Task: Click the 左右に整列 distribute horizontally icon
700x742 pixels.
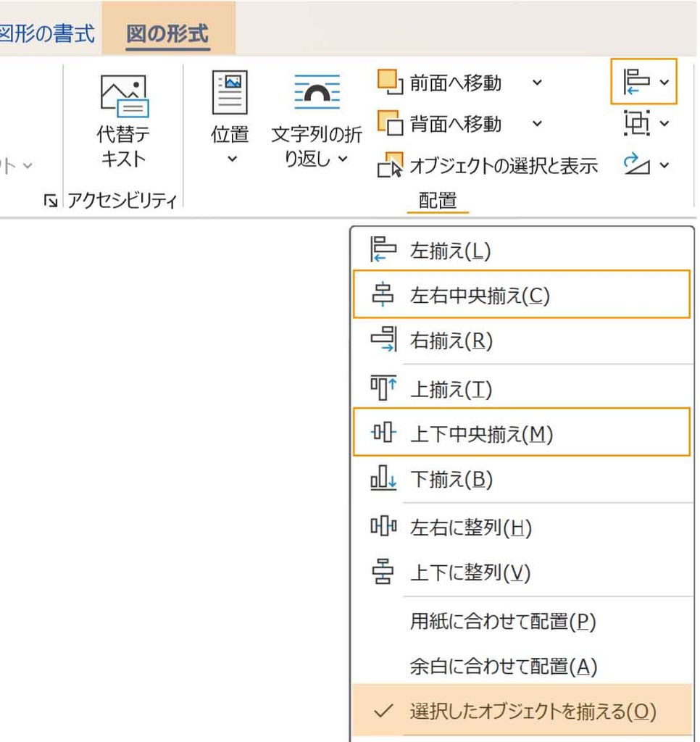Action: click(x=383, y=526)
